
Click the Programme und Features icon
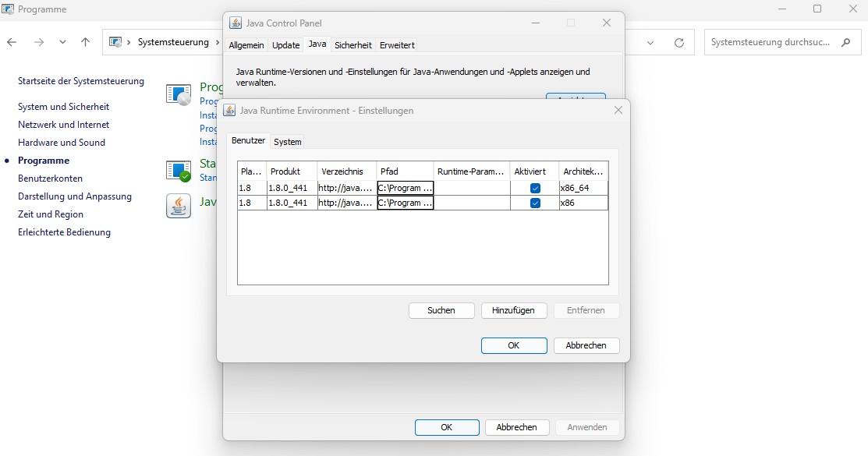coord(179,94)
